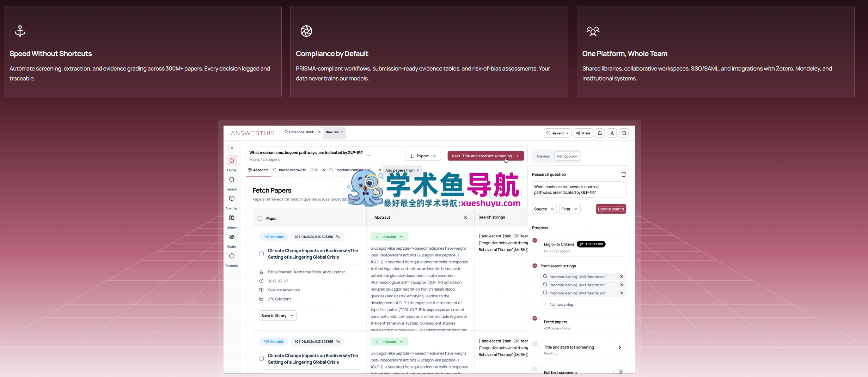This screenshot has width=868, height=377.
Task: Click the 'Science Advances' journal name
Action: (x=283, y=290)
